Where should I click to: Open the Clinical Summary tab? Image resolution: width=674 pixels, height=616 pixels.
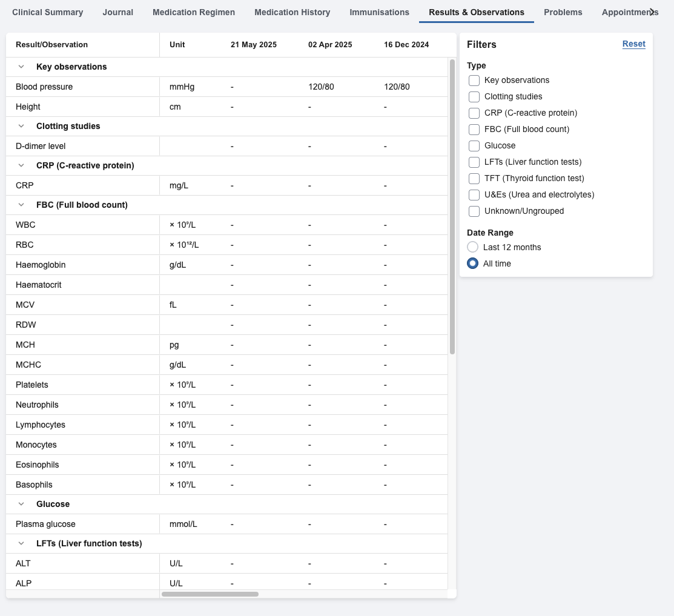coord(48,12)
